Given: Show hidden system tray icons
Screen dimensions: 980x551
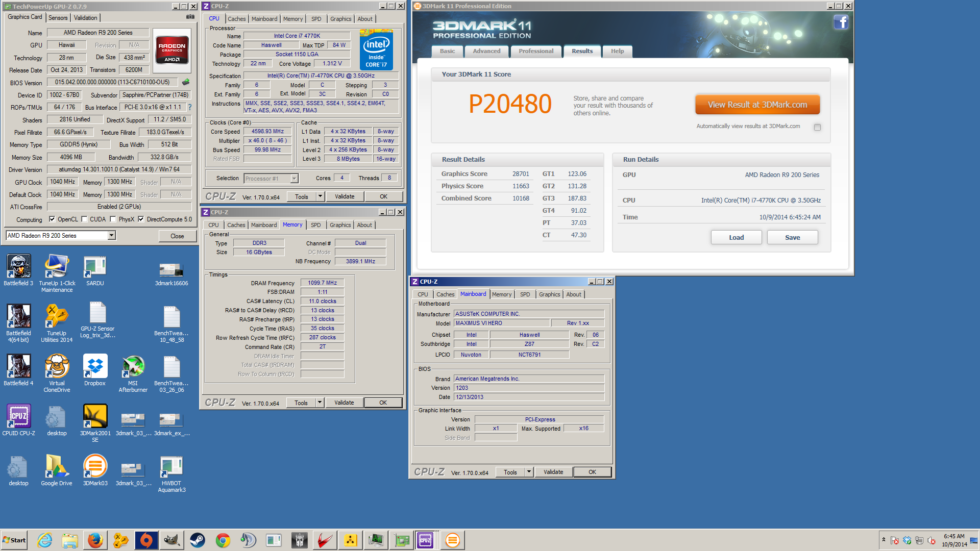Looking at the screenshot, I should [x=884, y=540].
